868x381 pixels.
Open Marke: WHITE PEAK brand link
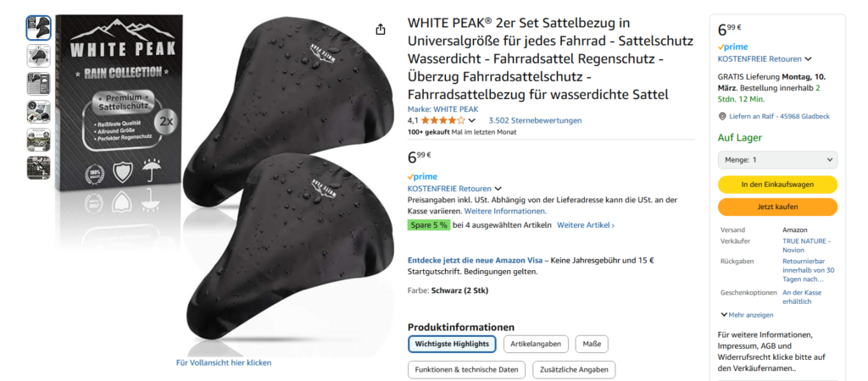[x=442, y=109]
